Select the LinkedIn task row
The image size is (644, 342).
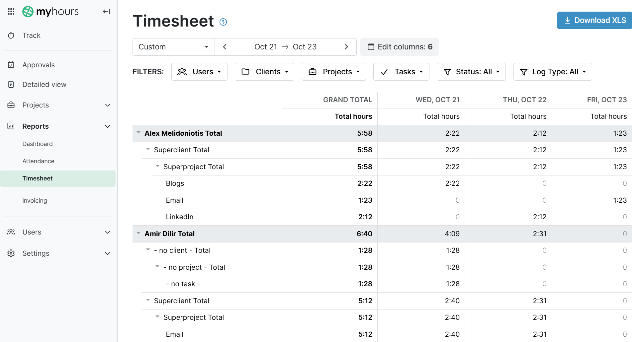click(x=396, y=217)
